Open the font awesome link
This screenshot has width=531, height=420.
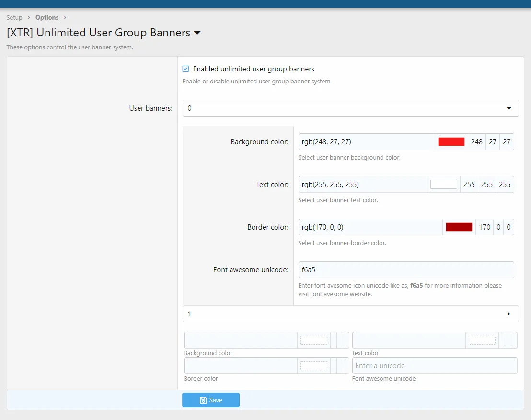[x=329, y=294]
